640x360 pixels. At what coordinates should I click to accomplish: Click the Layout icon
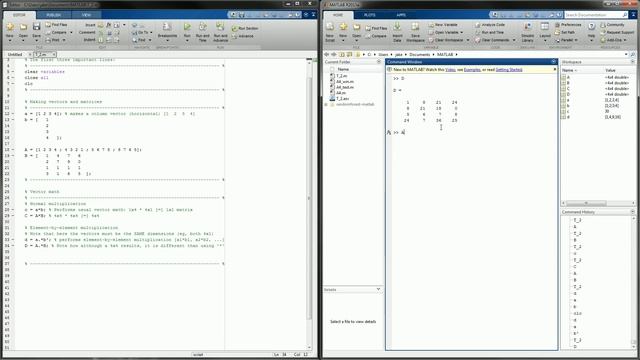545,27
